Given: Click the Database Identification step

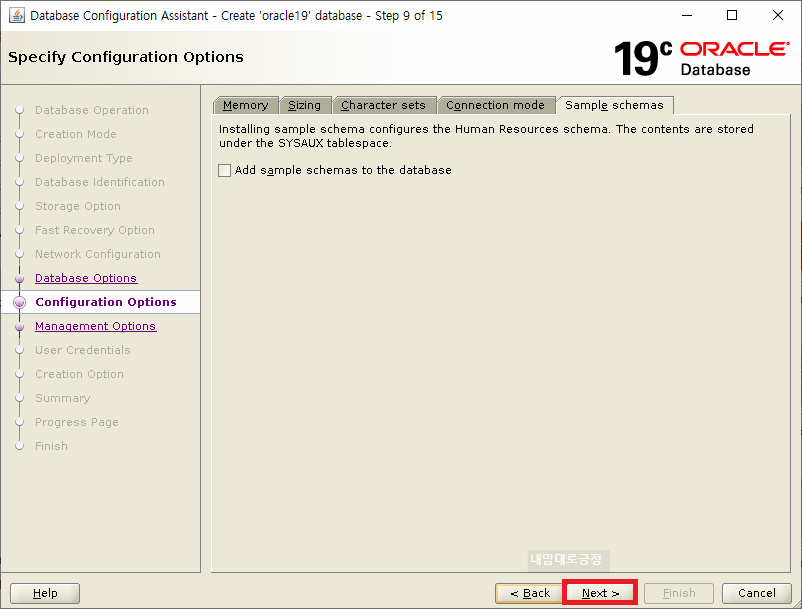Looking at the screenshot, I should click(x=100, y=182).
